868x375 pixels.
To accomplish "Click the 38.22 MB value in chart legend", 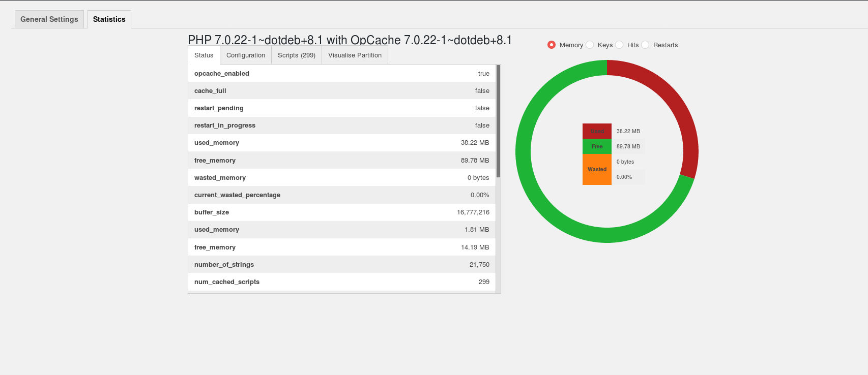I will [x=628, y=131].
